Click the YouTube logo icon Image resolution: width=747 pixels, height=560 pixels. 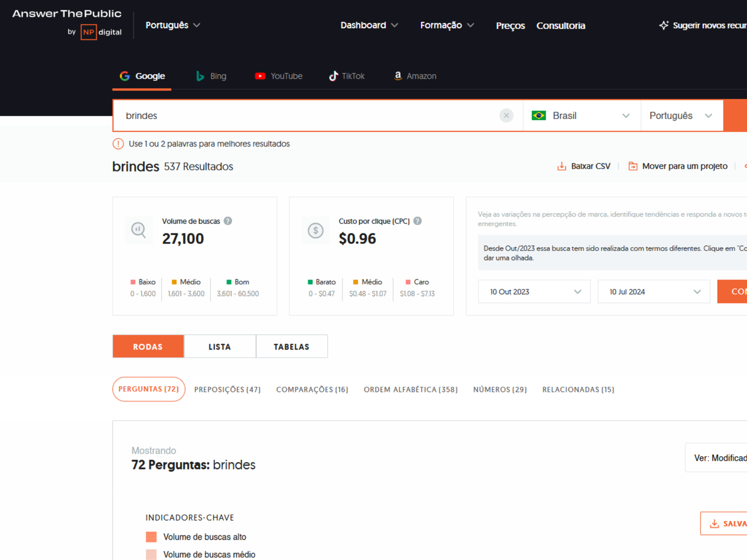pyautogui.click(x=260, y=76)
